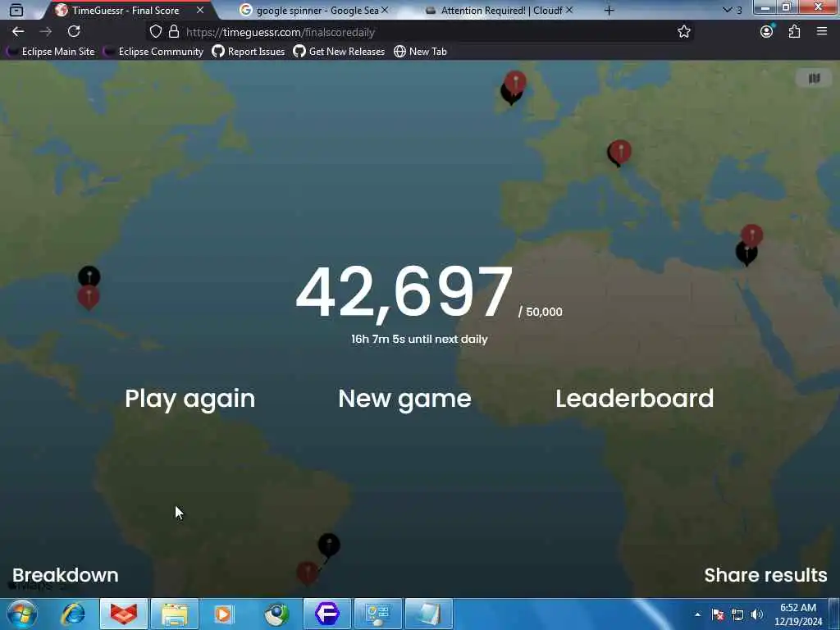Open Report Issues bookmark
Image resolution: width=840 pixels, height=630 pixels.
coord(248,52)
